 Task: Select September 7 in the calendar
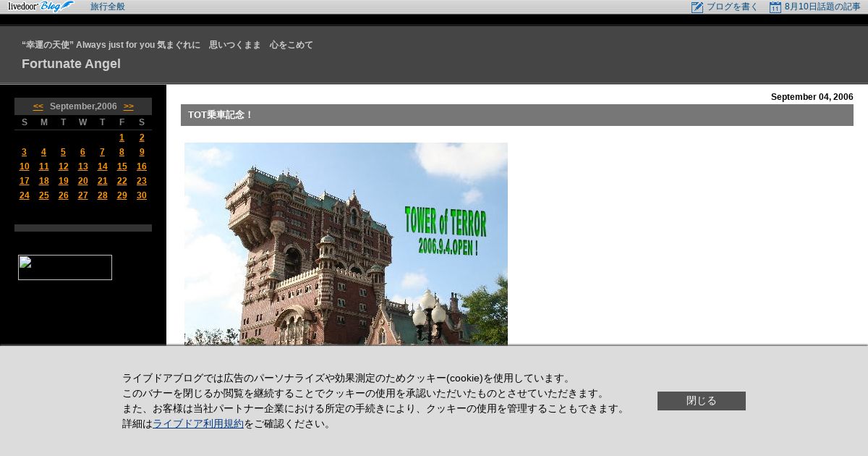[x=102, y=152]
